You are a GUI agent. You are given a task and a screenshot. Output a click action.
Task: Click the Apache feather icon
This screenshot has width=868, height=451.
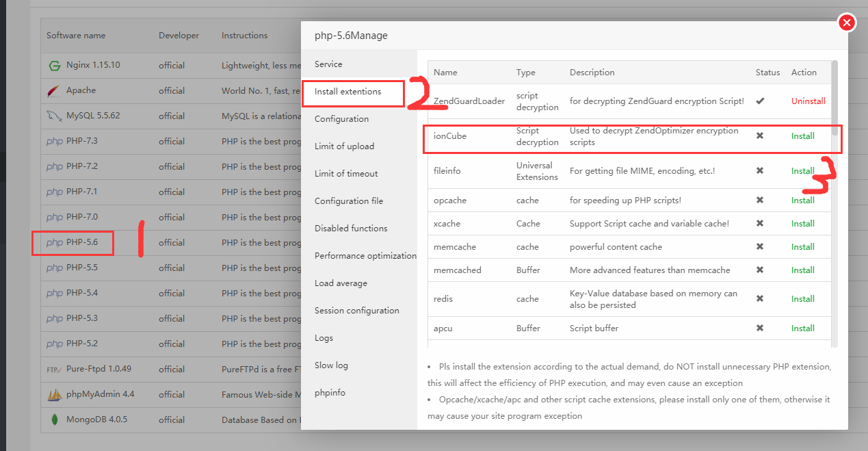[x=54, y=91]
